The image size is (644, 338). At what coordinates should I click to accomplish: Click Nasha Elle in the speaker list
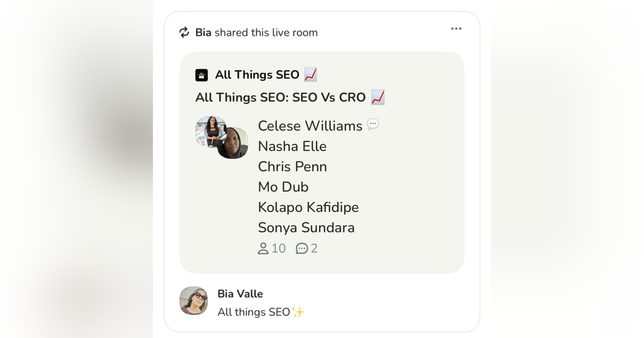coord(292,146)
